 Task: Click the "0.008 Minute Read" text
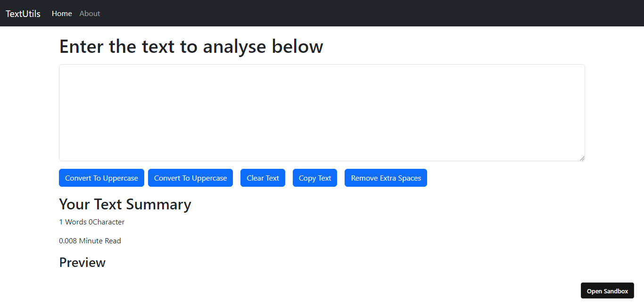[90, 241]
